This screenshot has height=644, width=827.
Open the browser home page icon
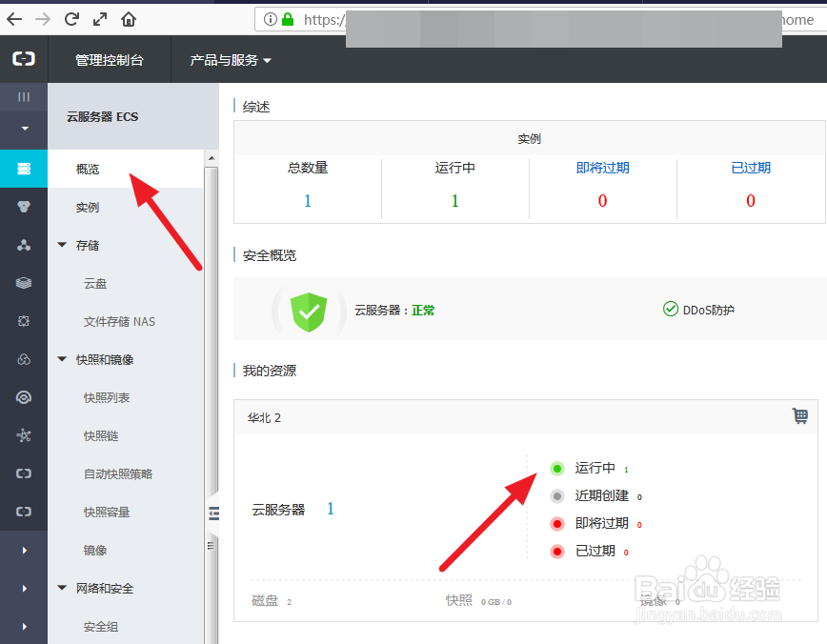tap(129, 19)
